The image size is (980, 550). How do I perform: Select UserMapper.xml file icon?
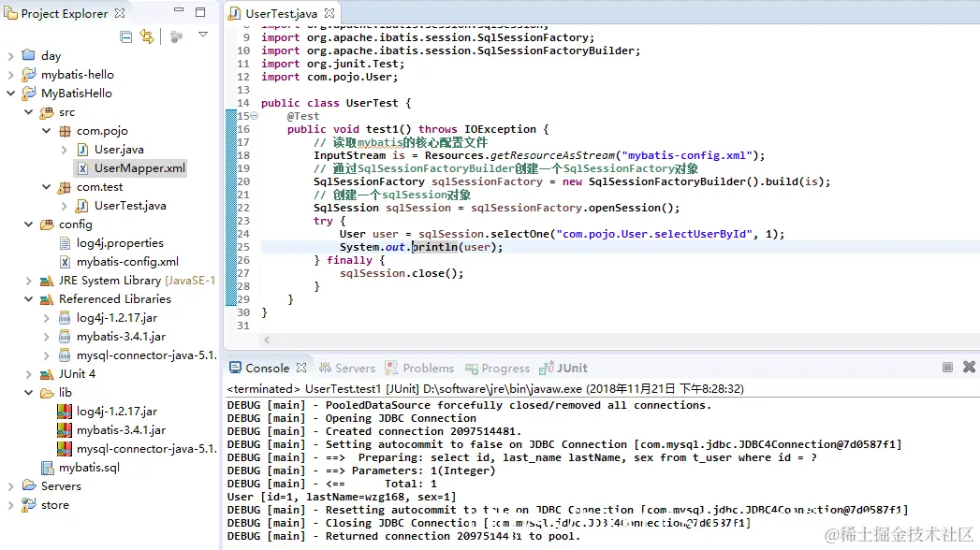tap(82, 168)
